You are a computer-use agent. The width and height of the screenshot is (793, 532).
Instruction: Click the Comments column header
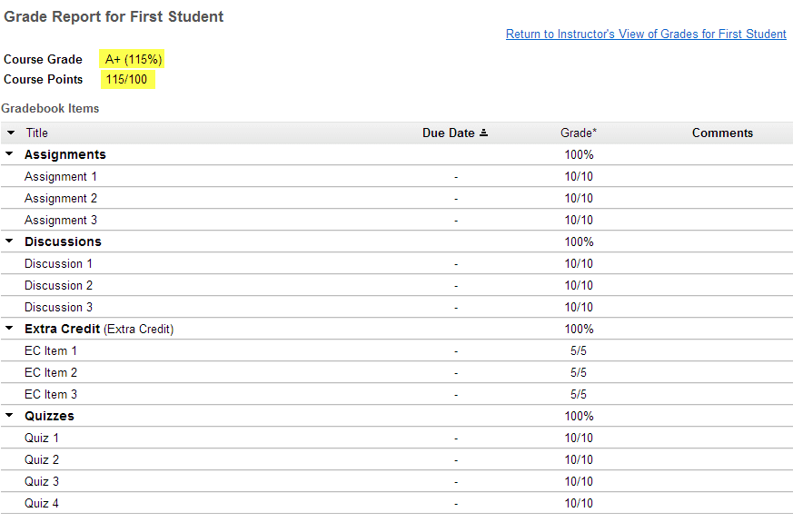click(x=722, y=133)
